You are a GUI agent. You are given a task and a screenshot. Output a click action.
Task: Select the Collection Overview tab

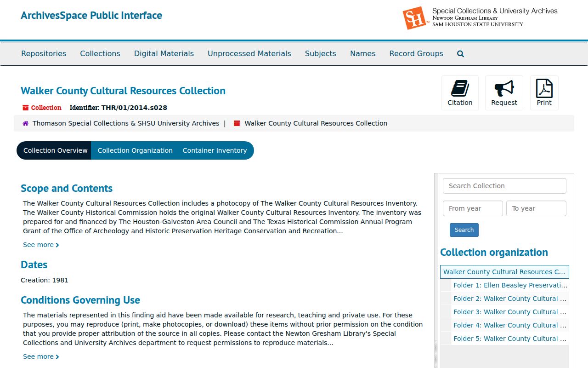click(x=54, y=150)
